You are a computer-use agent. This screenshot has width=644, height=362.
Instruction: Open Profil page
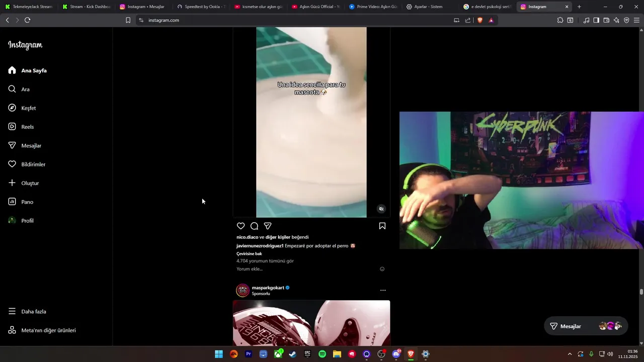click(x=21, y=221)
